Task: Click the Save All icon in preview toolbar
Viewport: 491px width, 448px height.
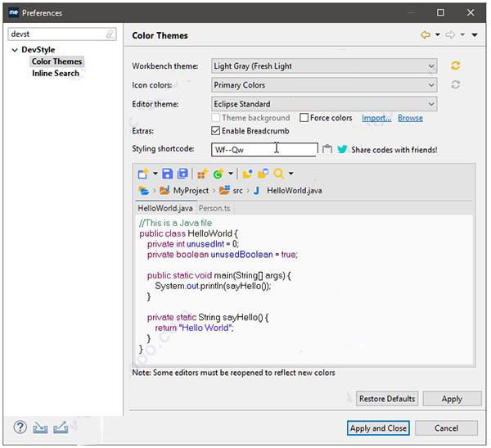Action: pos(182,174)
